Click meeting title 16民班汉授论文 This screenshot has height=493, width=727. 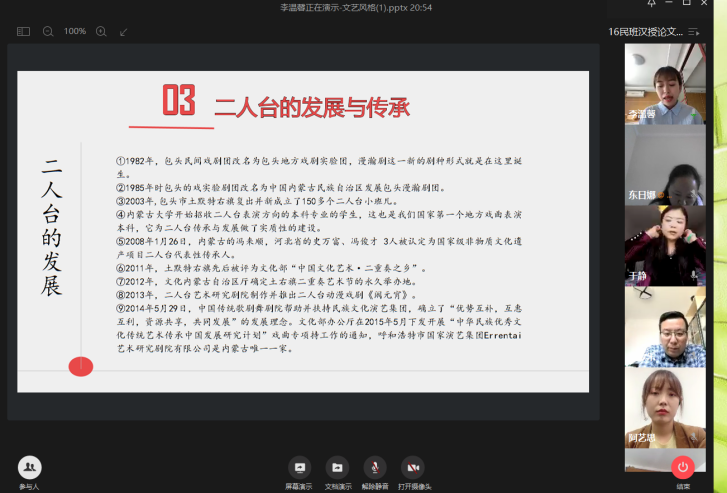pyautogui.click(x=645, y=32)
